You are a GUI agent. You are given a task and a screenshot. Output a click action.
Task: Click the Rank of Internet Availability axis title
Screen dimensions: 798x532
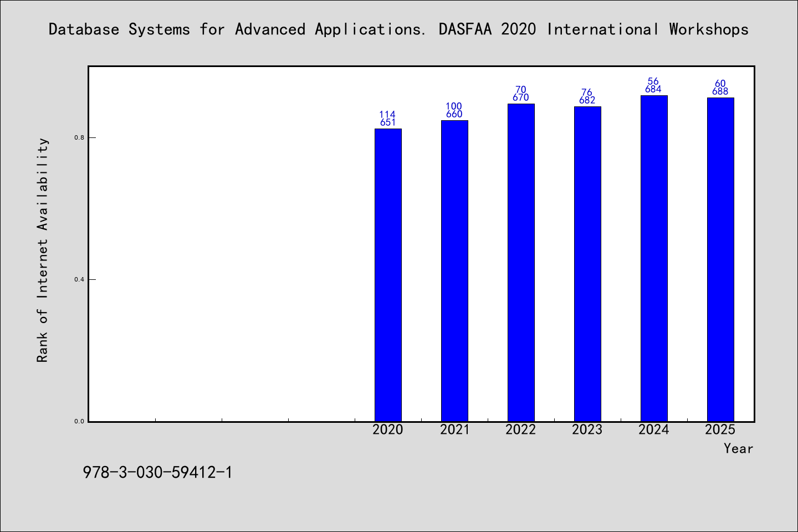[x=43, y=250]
